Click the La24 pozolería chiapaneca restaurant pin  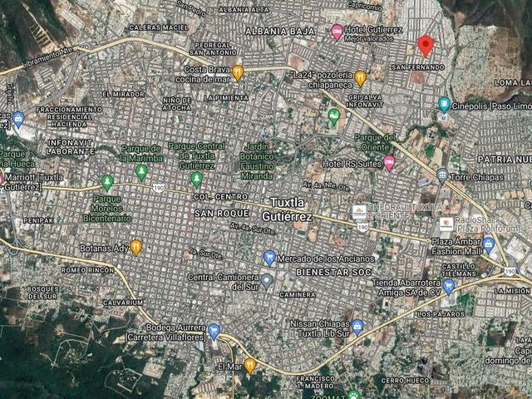click(360, 78)
